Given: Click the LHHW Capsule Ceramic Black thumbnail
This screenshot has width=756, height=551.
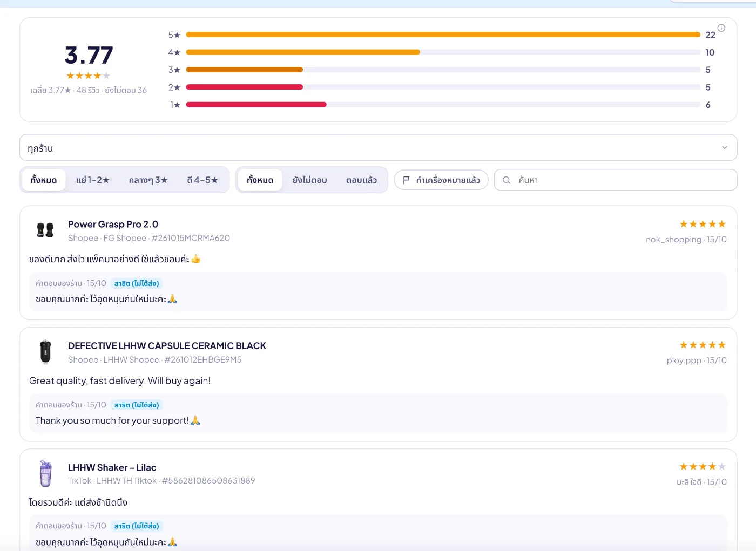Looking at the screenshot, I should 45,352.
